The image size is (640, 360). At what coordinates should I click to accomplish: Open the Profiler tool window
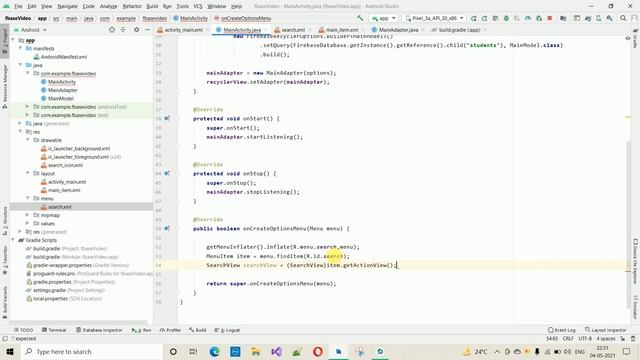coord(170,330)
